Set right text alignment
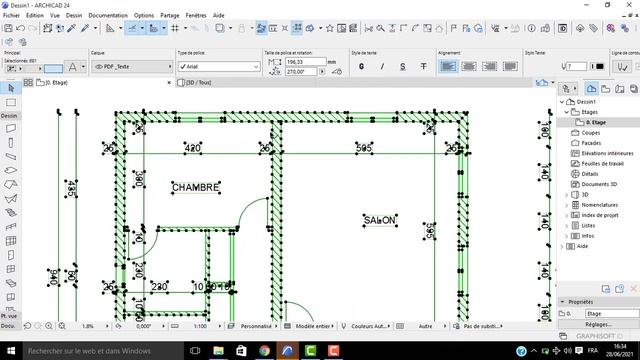This screenshot has width=640, height=360. pos(490,66)
